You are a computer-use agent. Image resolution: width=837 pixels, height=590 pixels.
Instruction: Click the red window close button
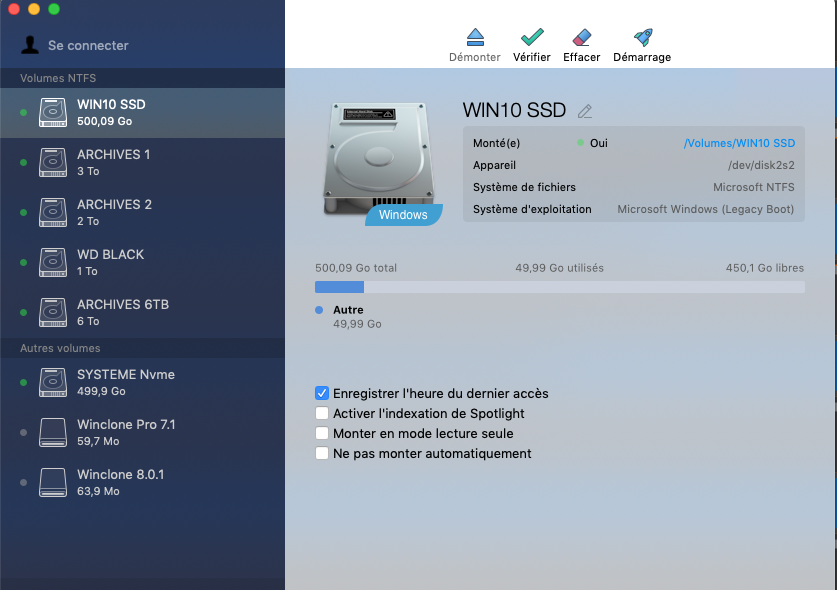pos(14,9)
